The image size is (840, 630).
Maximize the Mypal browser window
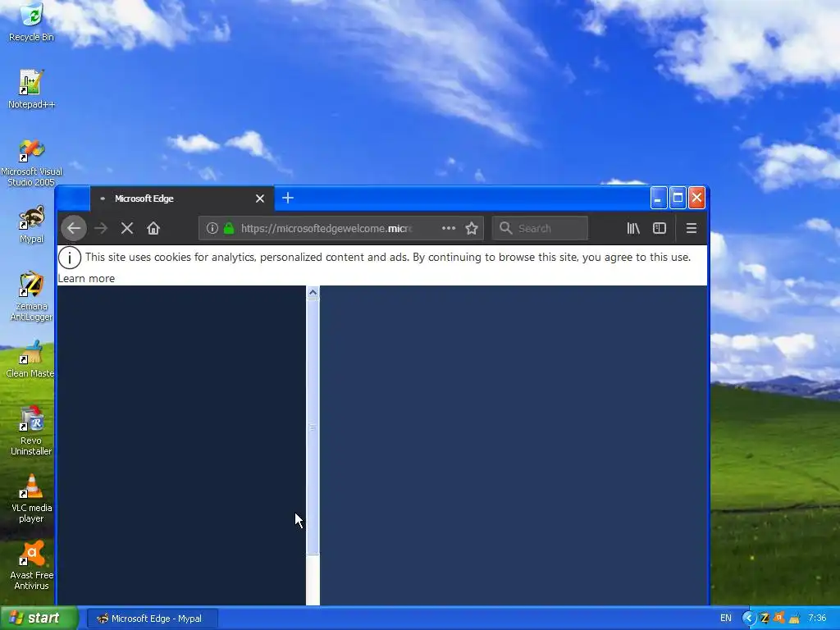click(x=678, y=199)
